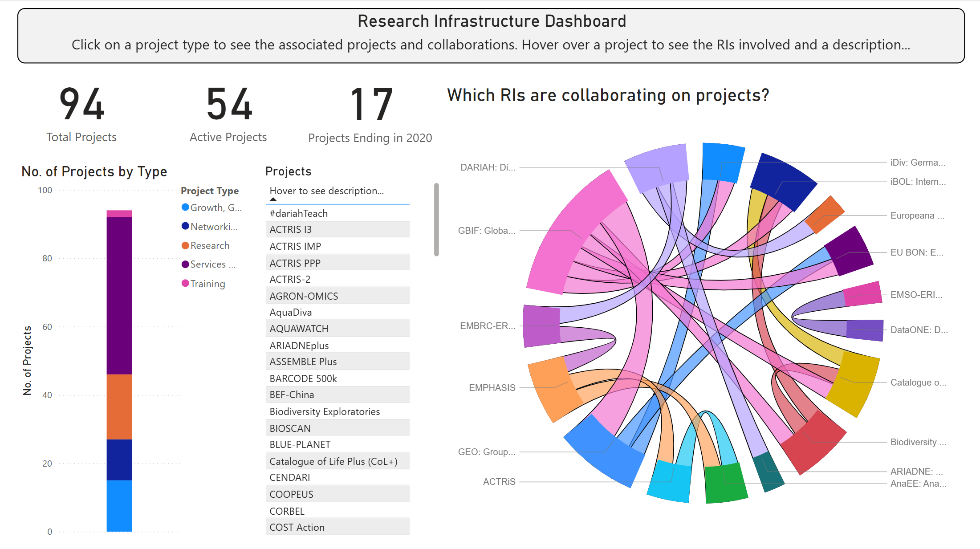Select Biodiversity Exploratories project row
Screen dimensions: 980x549
click(x=338, y=411)
